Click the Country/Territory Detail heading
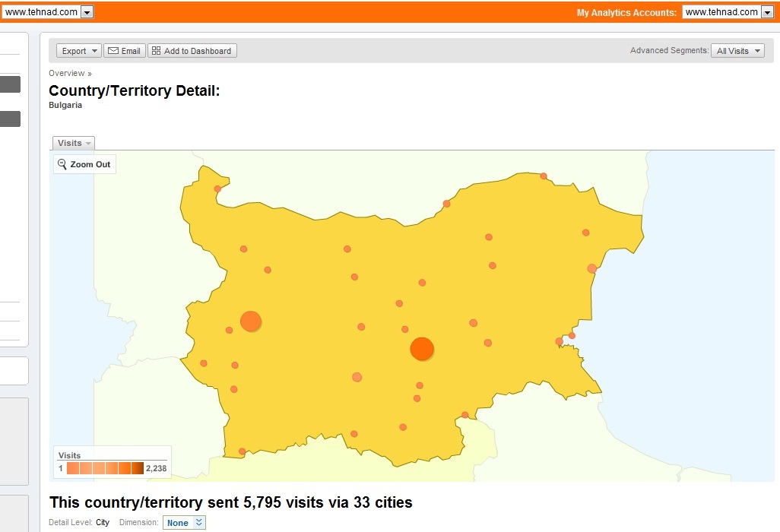The image size is (780, 532). click(135, 90)
